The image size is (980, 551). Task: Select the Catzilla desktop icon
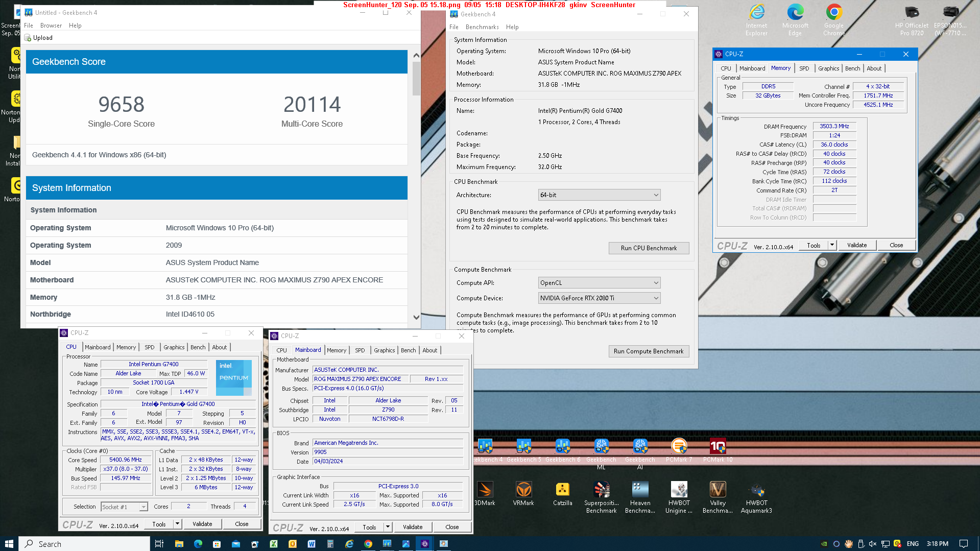pyautogui.click(x=562, y=493)
